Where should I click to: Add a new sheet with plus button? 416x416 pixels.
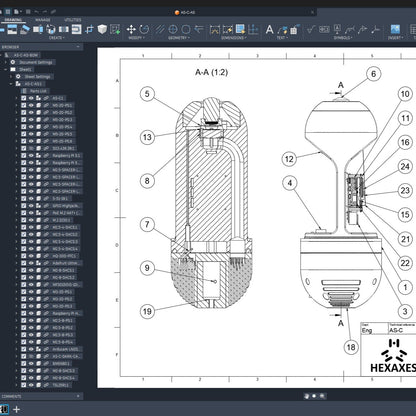pyautogui.click(x=16, y=409)
